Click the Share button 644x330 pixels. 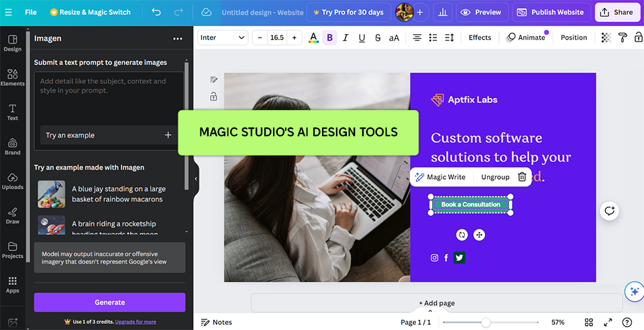click(x=617, y=12)
